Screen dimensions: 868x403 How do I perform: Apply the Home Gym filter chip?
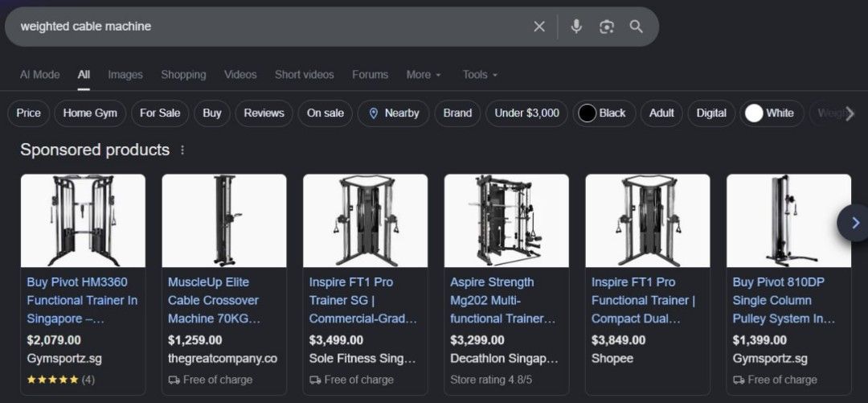click(x=90, y=113)
